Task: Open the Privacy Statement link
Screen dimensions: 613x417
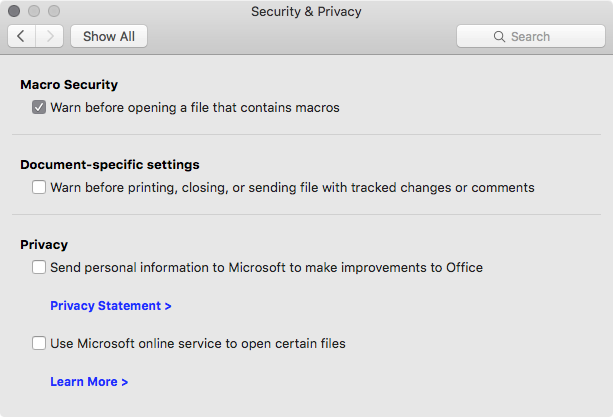Action: click(x=111, y=305)
